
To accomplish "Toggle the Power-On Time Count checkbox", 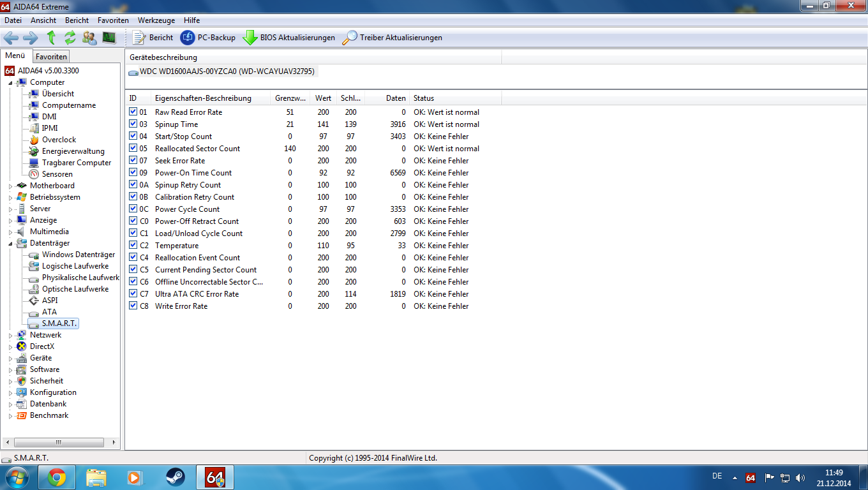I will pos(133,172).
